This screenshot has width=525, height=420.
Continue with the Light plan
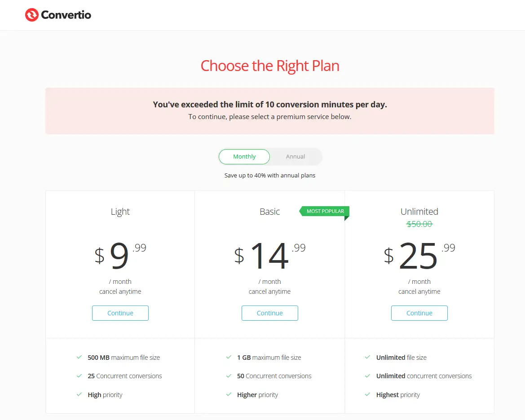pos(120,313)
